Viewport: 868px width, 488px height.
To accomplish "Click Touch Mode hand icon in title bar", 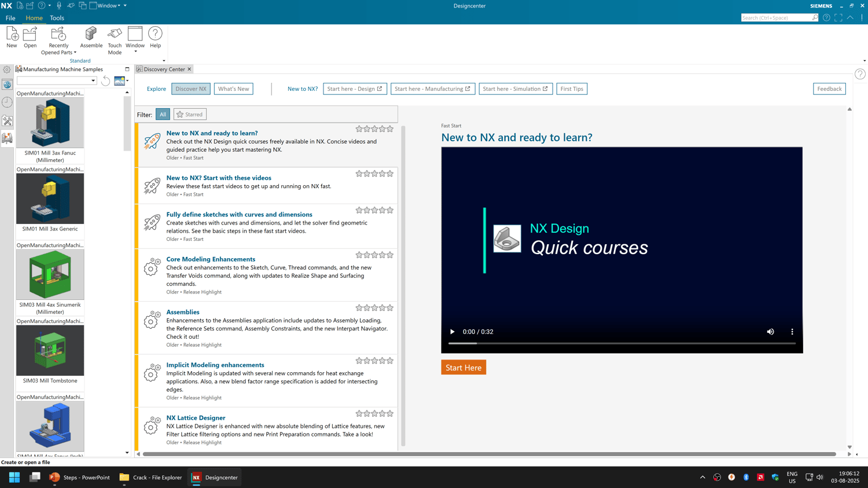I will (x=71, y=6).
